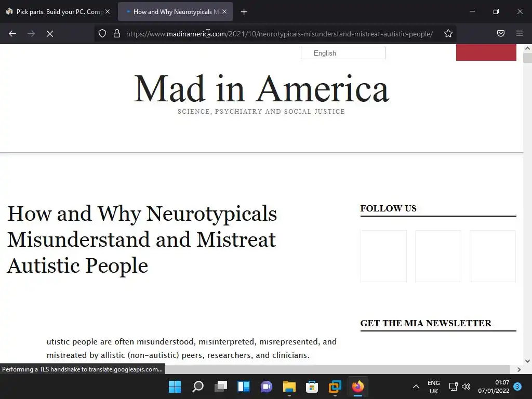Open ENG UK language input indicator
This screenshot has height=399, width=532.
coord(434,387)
